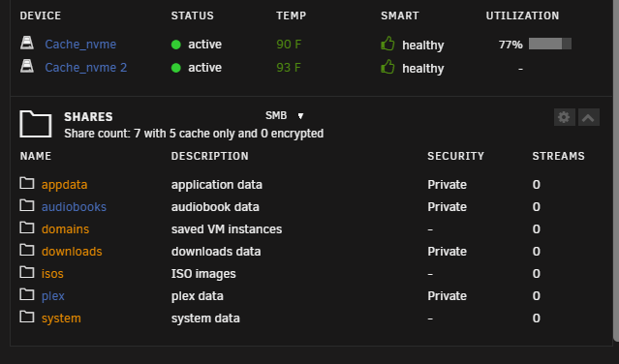Click the Cache_nvme 2 disk icon
The image size is (619, 364).
[x=27, y=66]
